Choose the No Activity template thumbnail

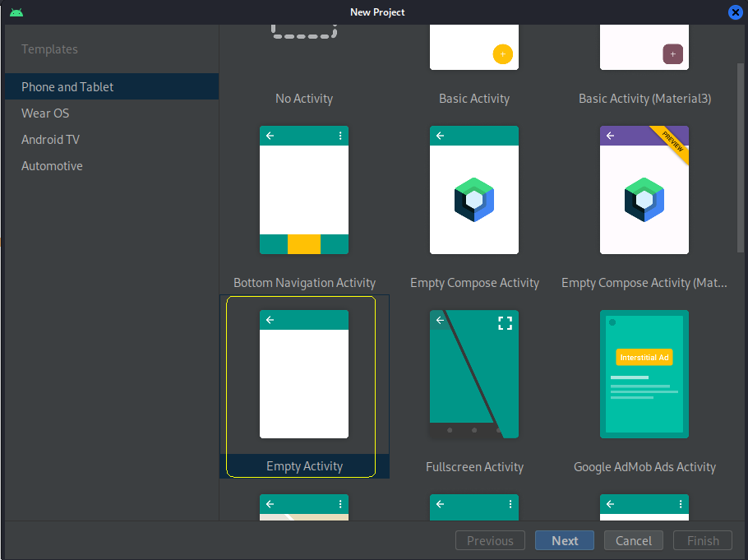(304, 31)
